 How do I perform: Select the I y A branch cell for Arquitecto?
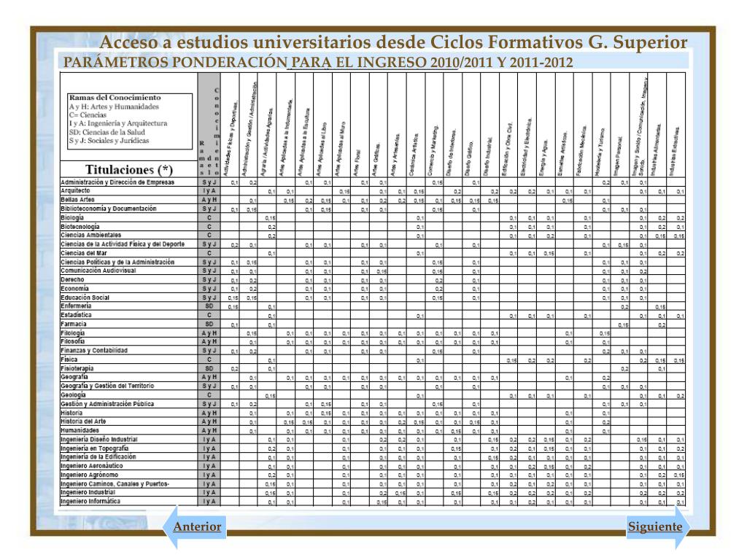tap(209, 191)
